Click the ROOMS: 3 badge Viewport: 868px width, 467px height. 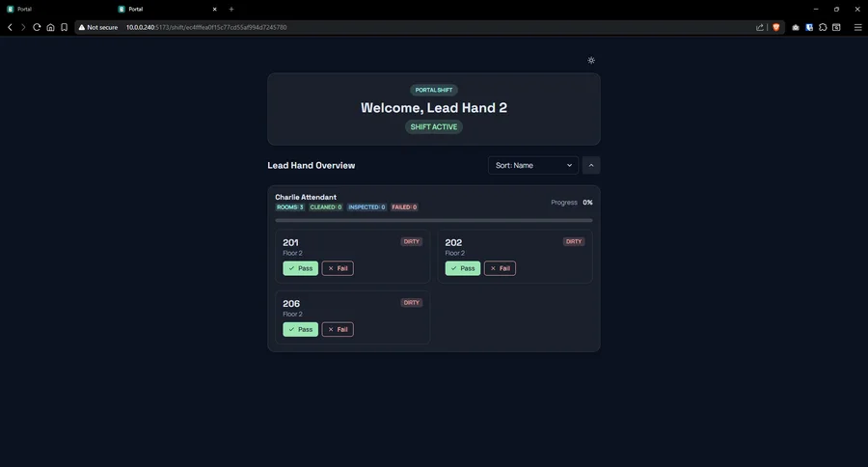[x=290, y=207]
